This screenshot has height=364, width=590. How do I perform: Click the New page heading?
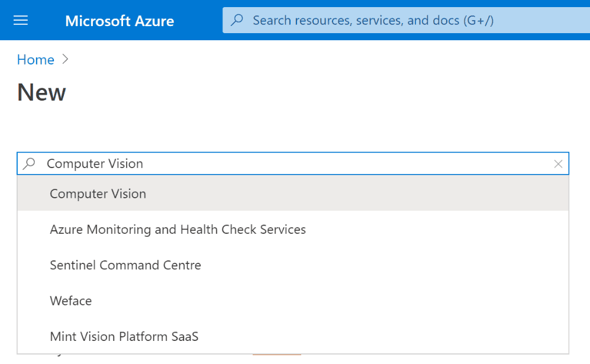(41, 92)
